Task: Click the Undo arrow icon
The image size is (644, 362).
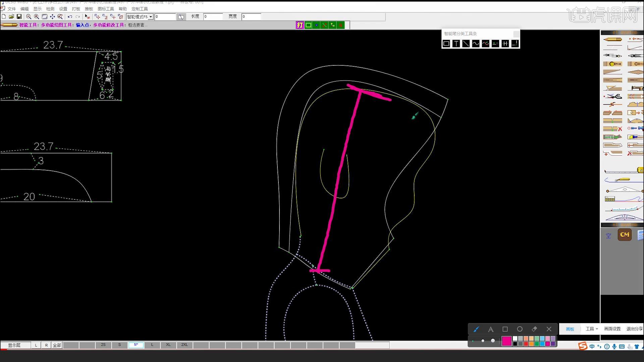Action: click(70, 16)
